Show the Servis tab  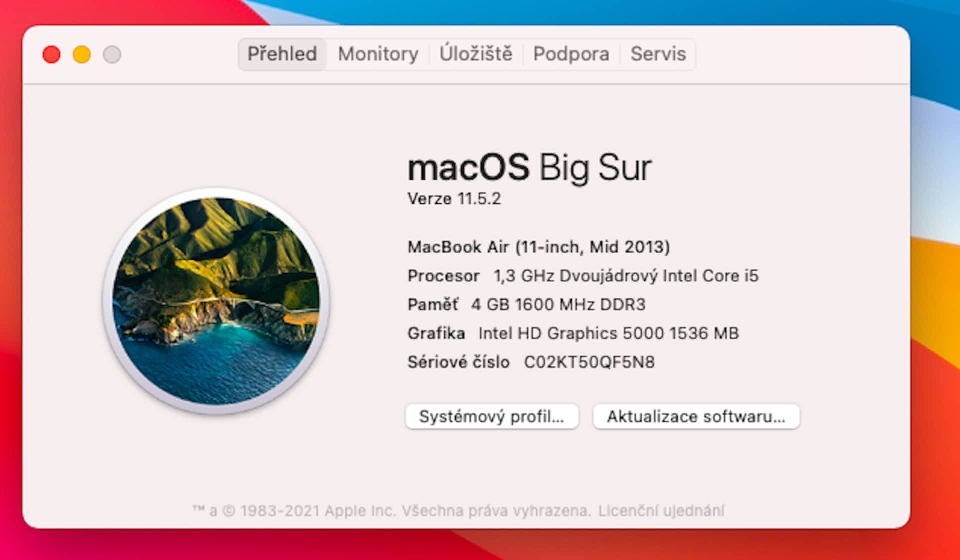(658, 54)
